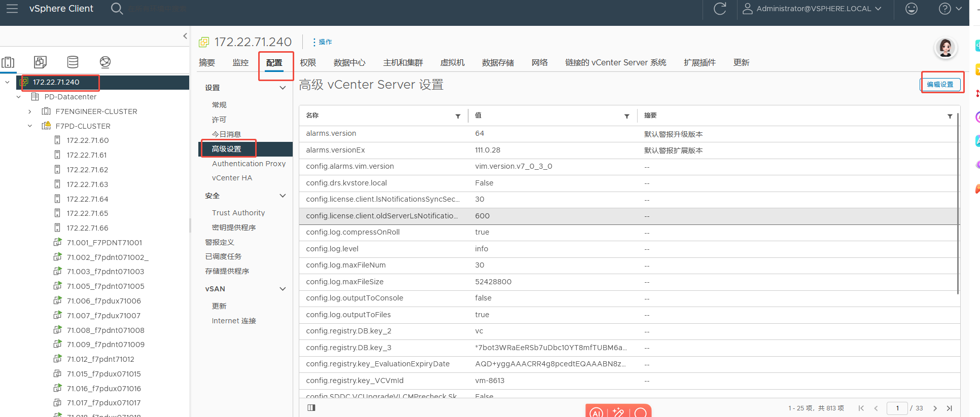Select VM 71.006_f7pdux71006
This screenshot has width=980, height=417.
[103, 301]
